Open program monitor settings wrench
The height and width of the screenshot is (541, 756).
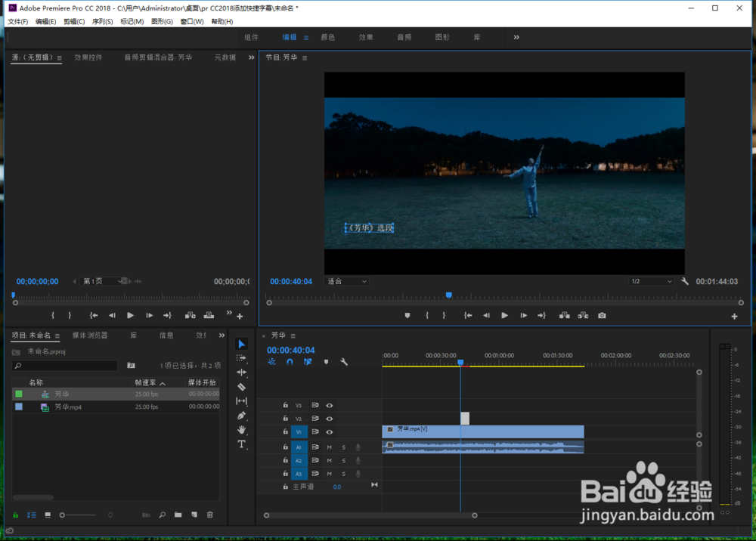(x=685, y=281)
